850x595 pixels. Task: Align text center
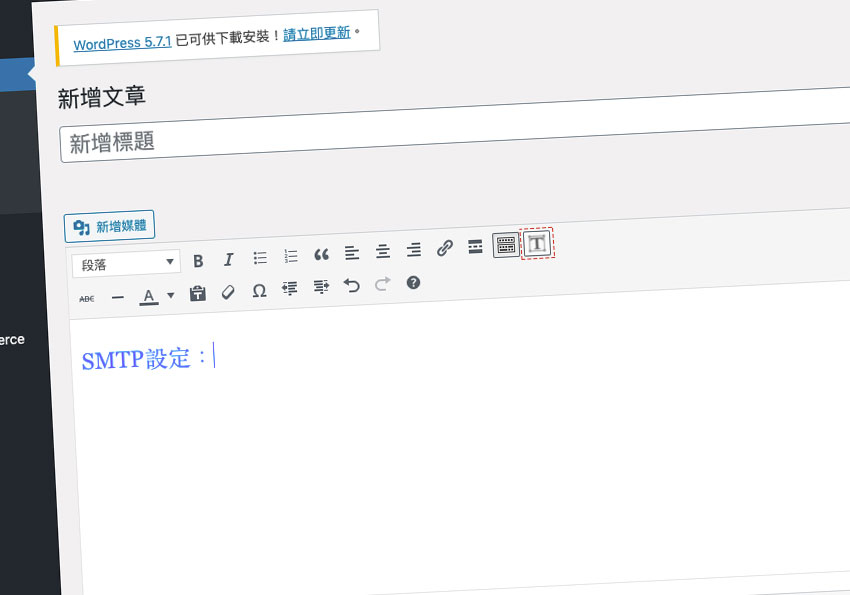383,251
